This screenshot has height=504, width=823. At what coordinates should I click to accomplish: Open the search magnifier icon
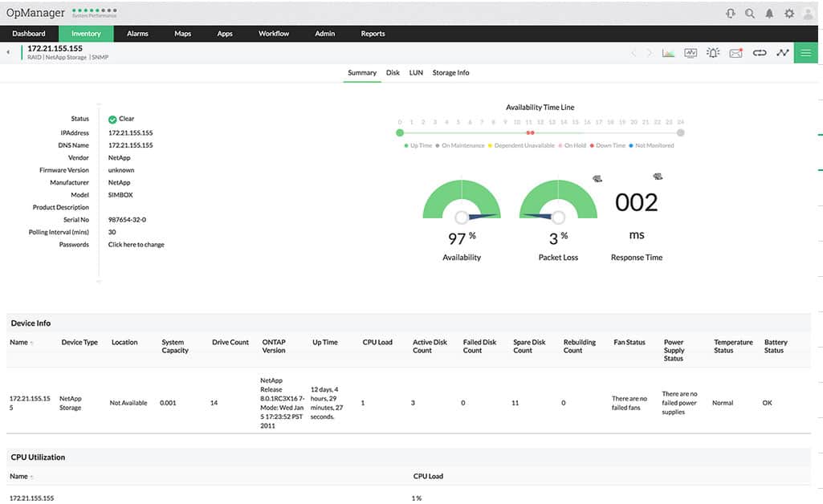pos(750,14)
